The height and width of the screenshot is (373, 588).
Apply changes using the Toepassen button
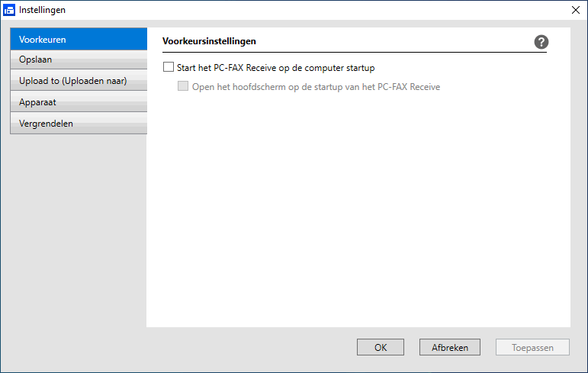coord(532,348)
